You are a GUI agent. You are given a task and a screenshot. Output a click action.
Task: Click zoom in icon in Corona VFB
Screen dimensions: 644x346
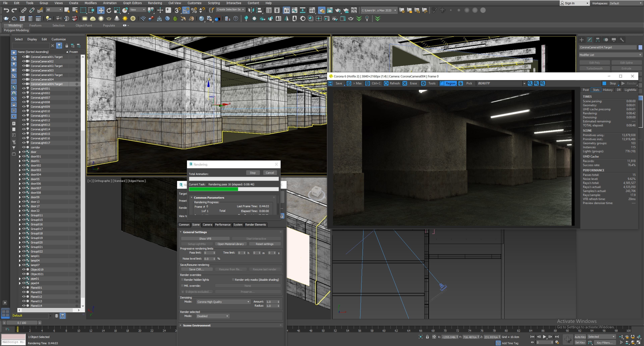coord(530,83)
